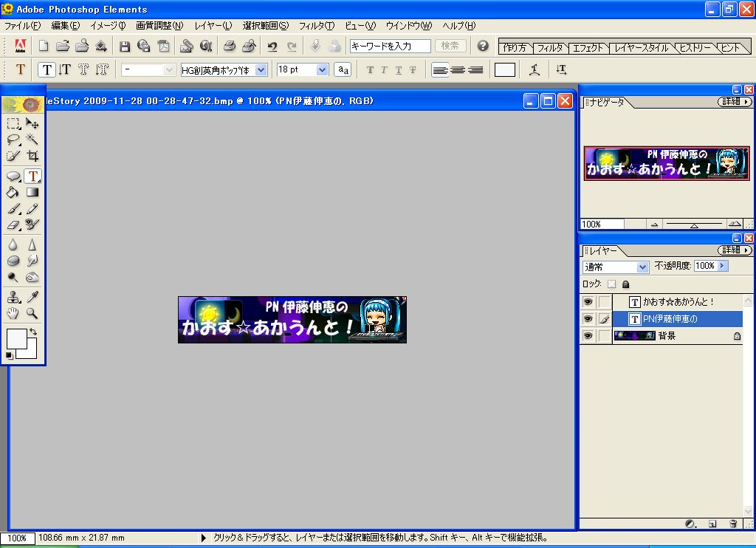Select the Sharpen tool

[32, 244]
